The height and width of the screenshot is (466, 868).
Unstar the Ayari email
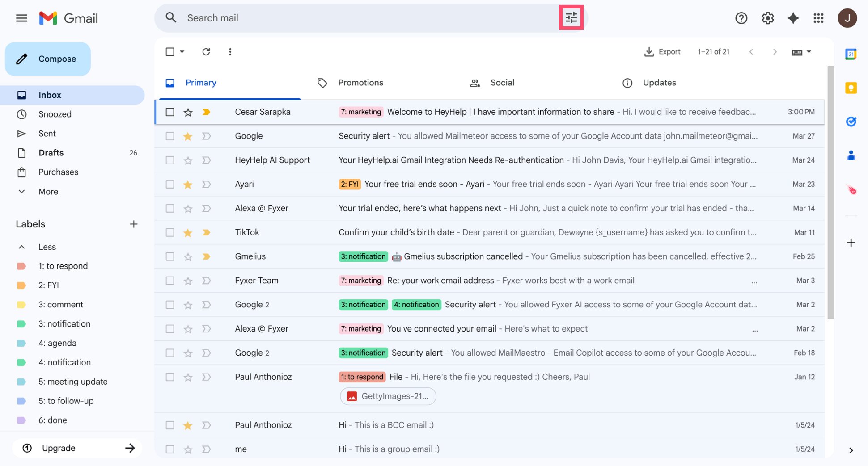(188, 185)
